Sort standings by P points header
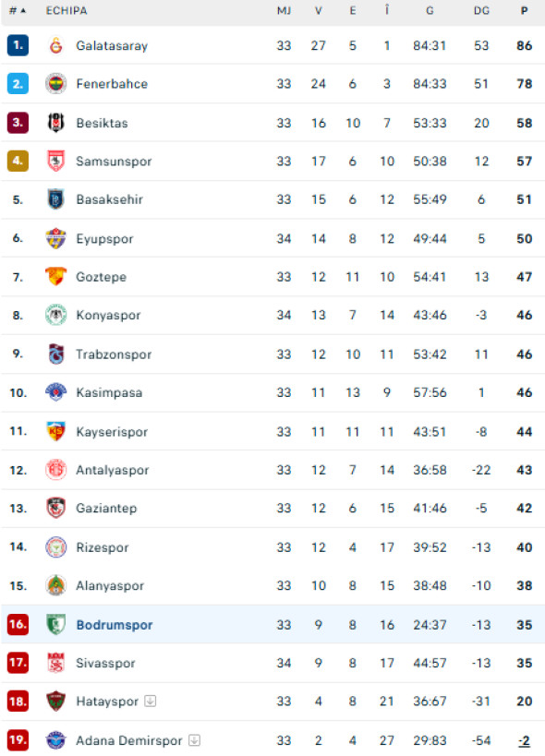 click(525, 10)
